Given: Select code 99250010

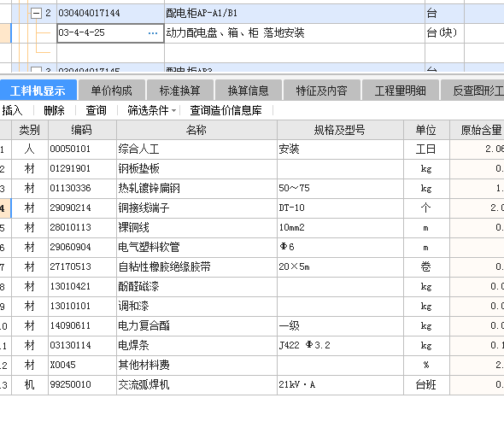Looking at the screenshot, I should (82, 385).
